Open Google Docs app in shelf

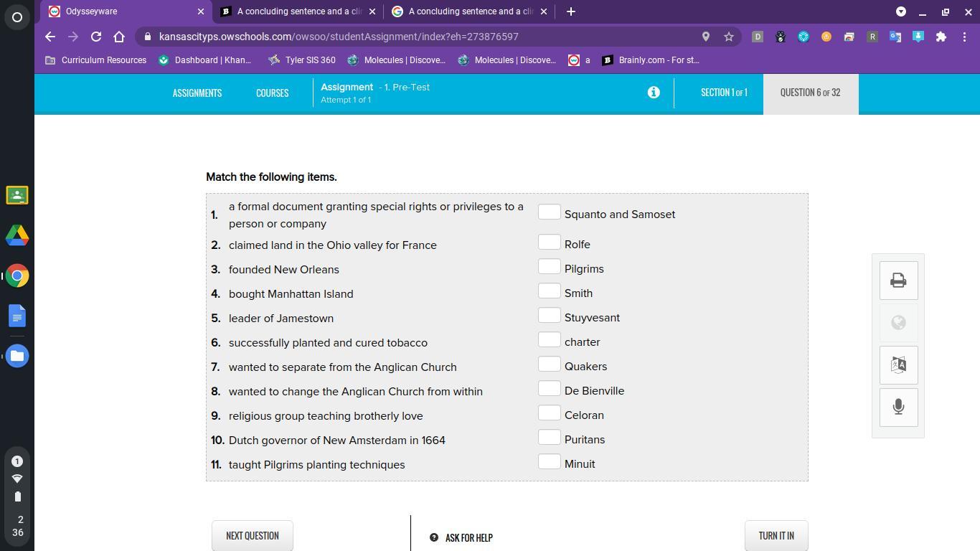tap(17, 316)
